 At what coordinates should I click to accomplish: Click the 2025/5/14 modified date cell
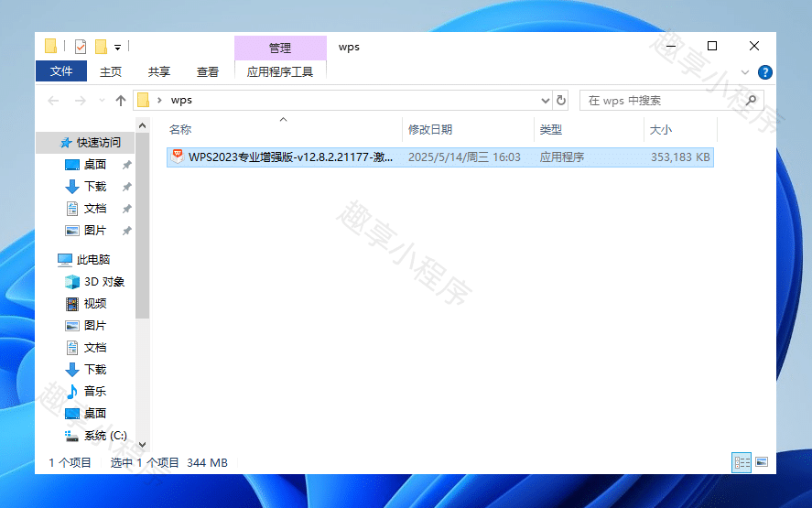[x=464, y=157]
